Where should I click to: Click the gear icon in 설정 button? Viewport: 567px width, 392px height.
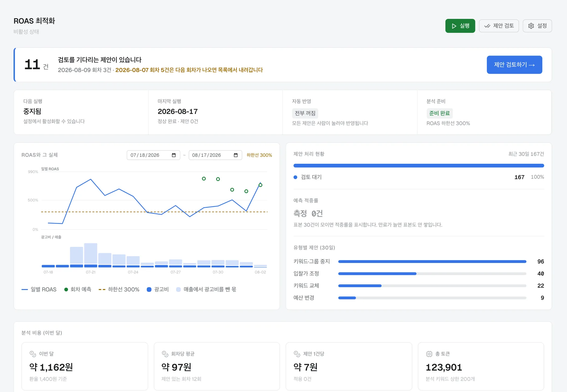point(531,26)
